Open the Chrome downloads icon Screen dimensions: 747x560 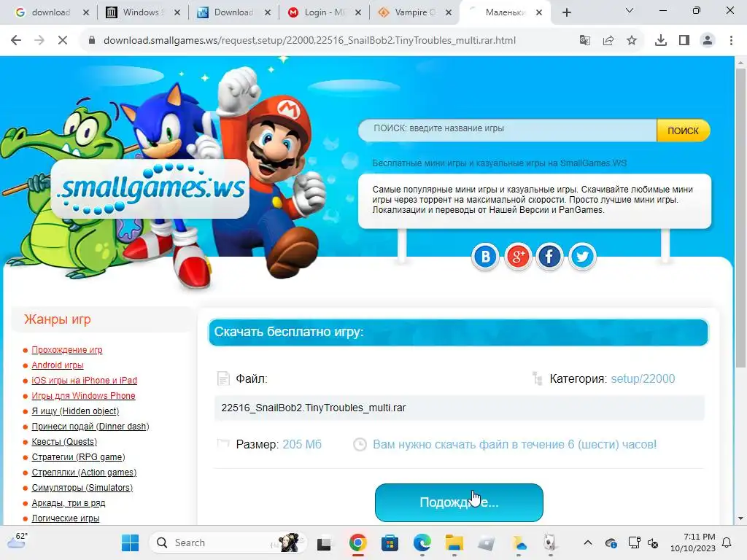(661, 41)
